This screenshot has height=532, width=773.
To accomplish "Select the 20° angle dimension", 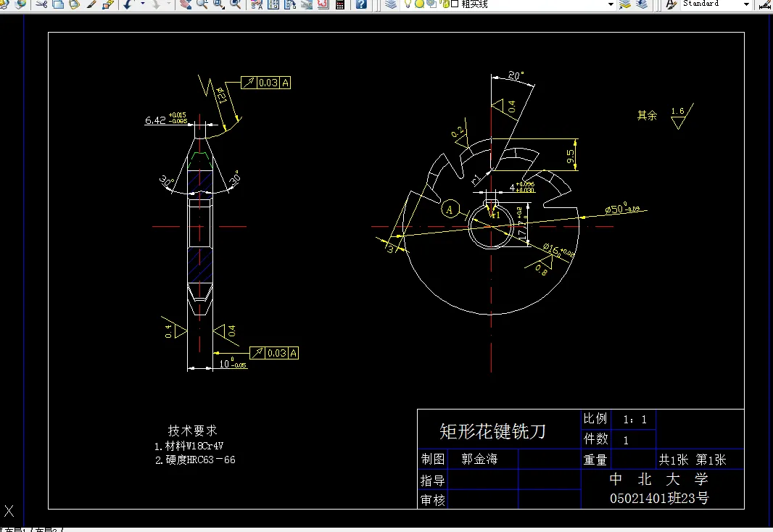I will coord(516,75).
